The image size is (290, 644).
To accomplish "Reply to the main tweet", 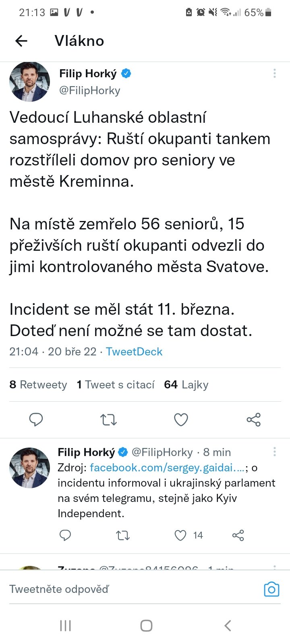I will pos(36,420).
